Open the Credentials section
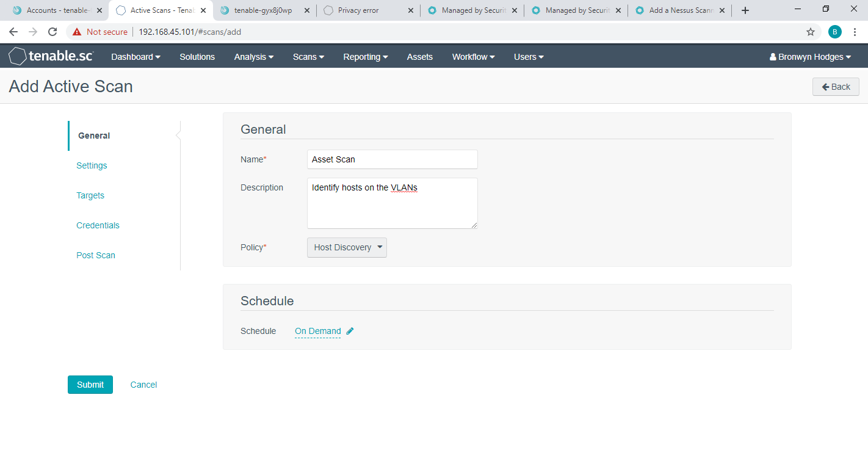The height and width of the screenshot is (464, 868). click(x=98, y=225)
